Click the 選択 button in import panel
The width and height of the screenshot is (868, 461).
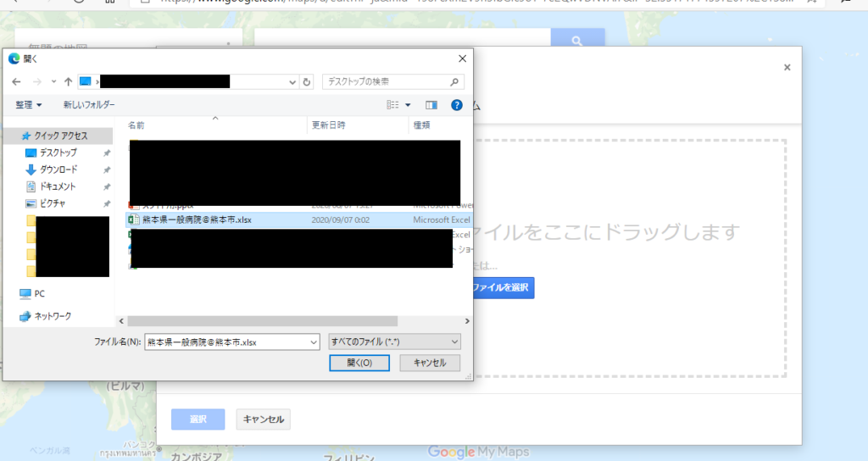point(198,419)
